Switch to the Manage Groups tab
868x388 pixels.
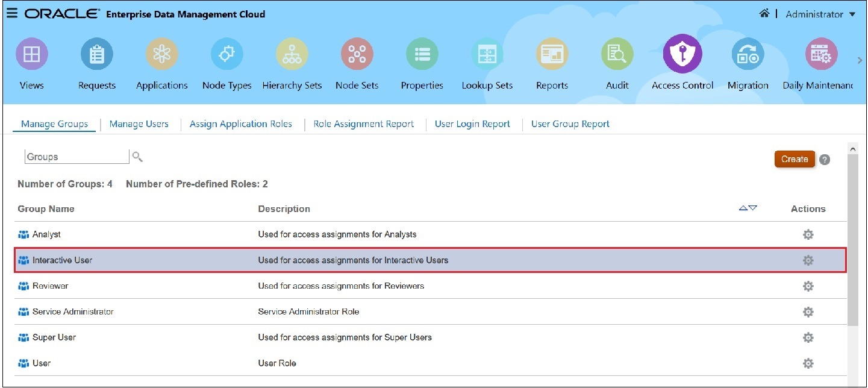54,124
